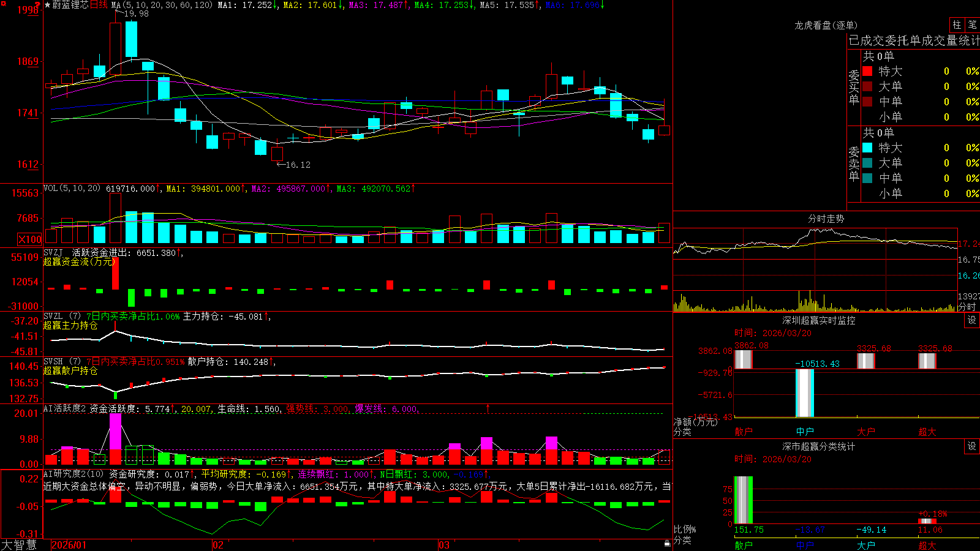Open 设 settings for 深市超赢分类统计
Viewport: 980px width, 551px height.
pyautogui.click(x=972, y=446)
